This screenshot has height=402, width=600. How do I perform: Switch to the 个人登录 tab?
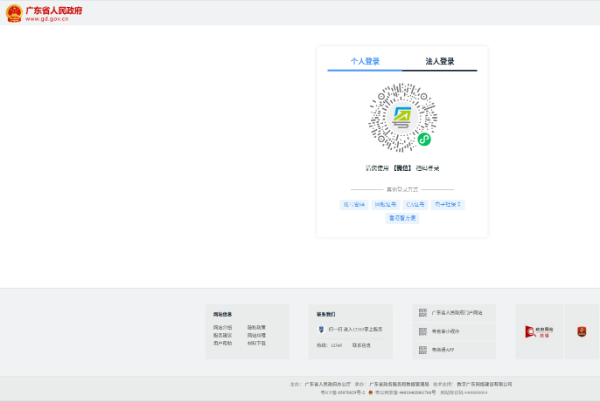[364, 61]
